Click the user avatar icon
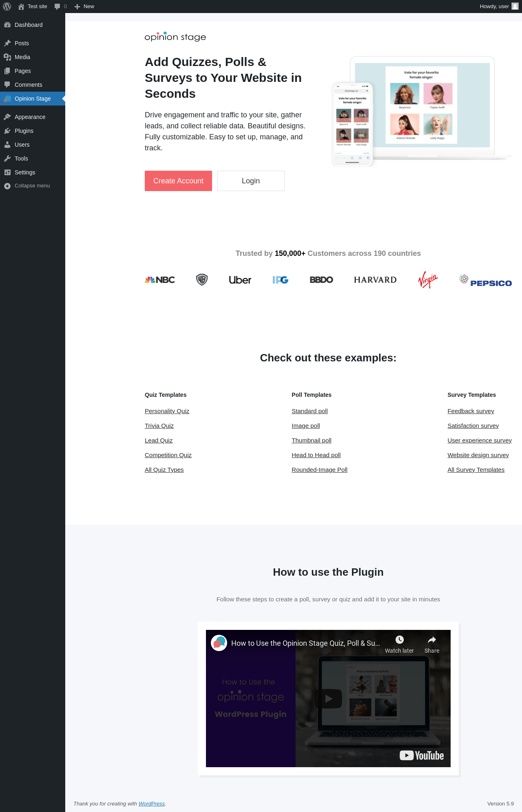The width and height of the screenshot is (522, 812). [x=515, y=7]
